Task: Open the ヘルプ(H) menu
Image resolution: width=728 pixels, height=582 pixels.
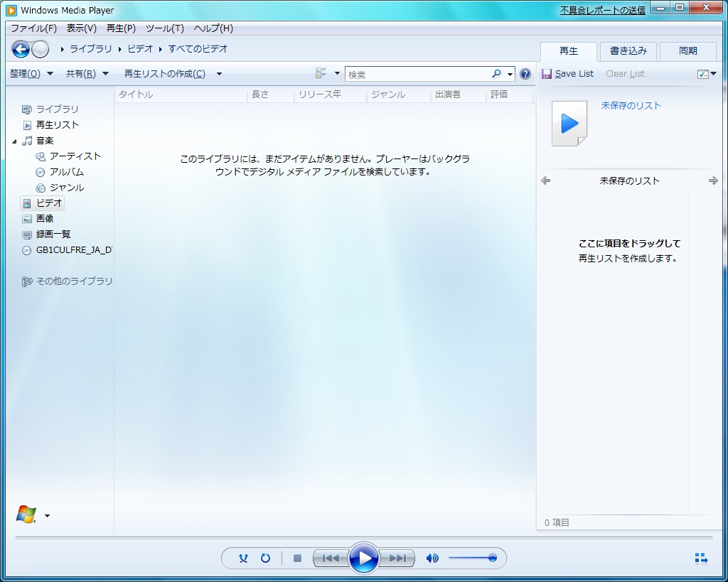Action: pyautogui.click(x=213, y=28)
